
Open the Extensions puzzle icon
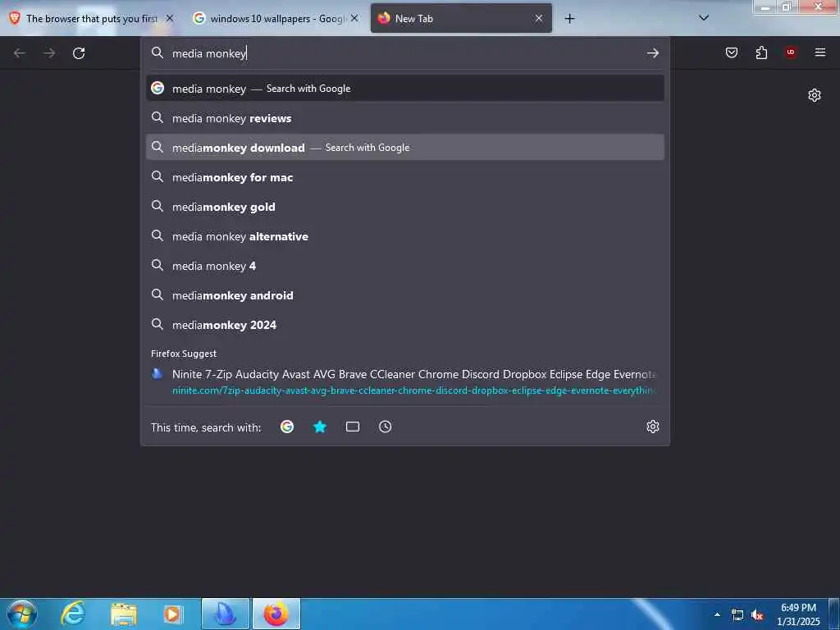pos(761,52)
